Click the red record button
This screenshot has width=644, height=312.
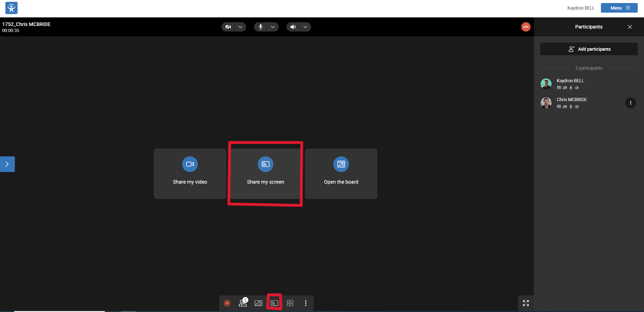227,303
